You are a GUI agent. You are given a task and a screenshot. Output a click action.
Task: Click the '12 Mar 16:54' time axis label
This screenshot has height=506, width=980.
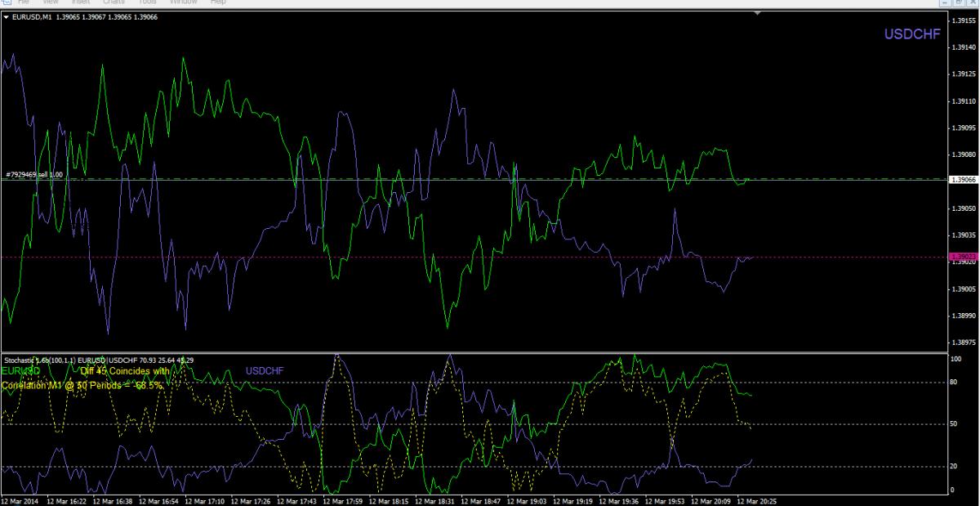tap(158, 500)
